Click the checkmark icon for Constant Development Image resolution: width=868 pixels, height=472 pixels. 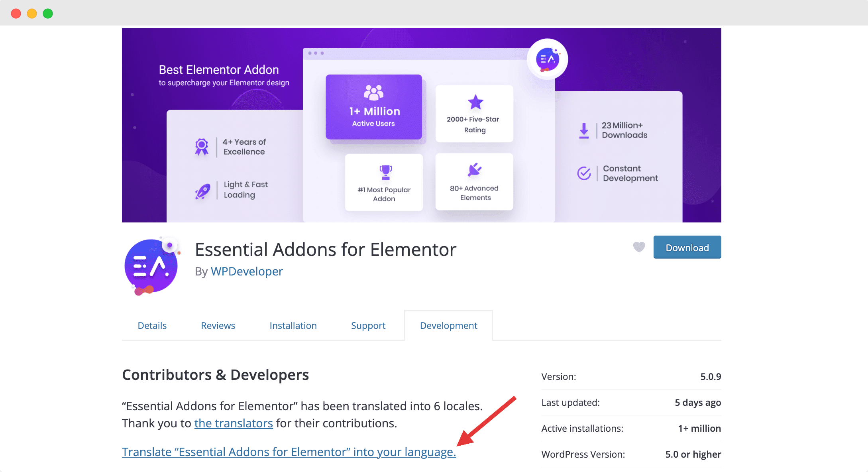tap(584, 173)
